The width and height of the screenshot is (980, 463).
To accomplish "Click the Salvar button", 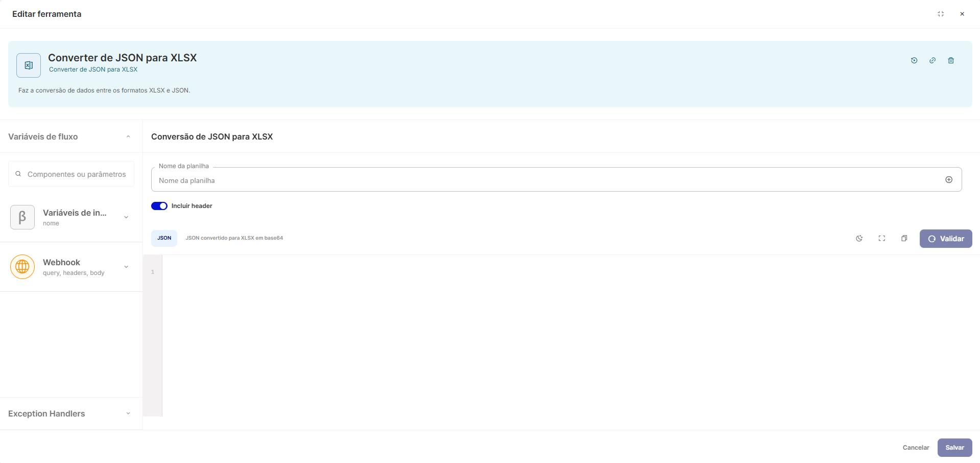I will click(954, 448).
